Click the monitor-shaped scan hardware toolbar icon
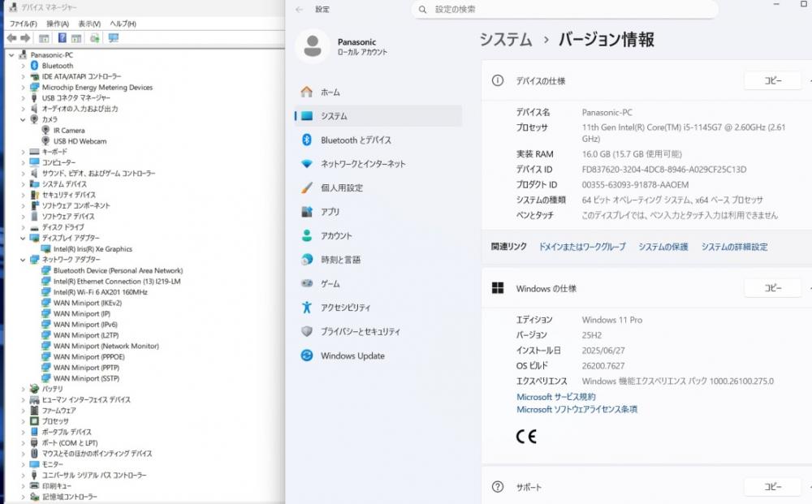Image resolution: width=812 pixels, height=504 pixels. (114, 38)
